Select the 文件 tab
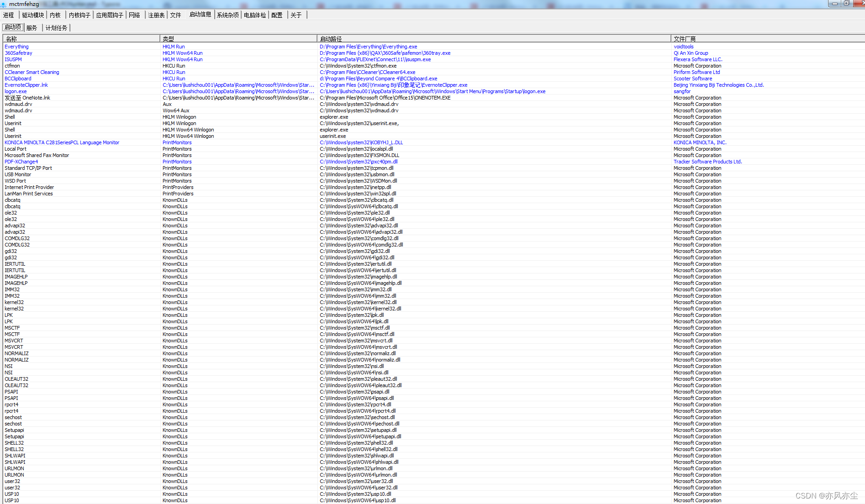Image resolution: width=865 pixels, height=504 pixels. 175,15
